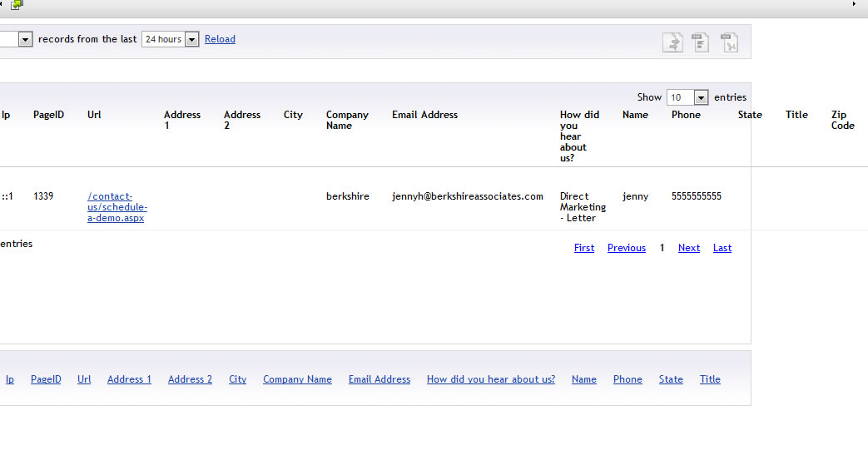Click the PageID link in bottom column list
The height and width of the screenshot is (470, 868).
pos(46,379)
